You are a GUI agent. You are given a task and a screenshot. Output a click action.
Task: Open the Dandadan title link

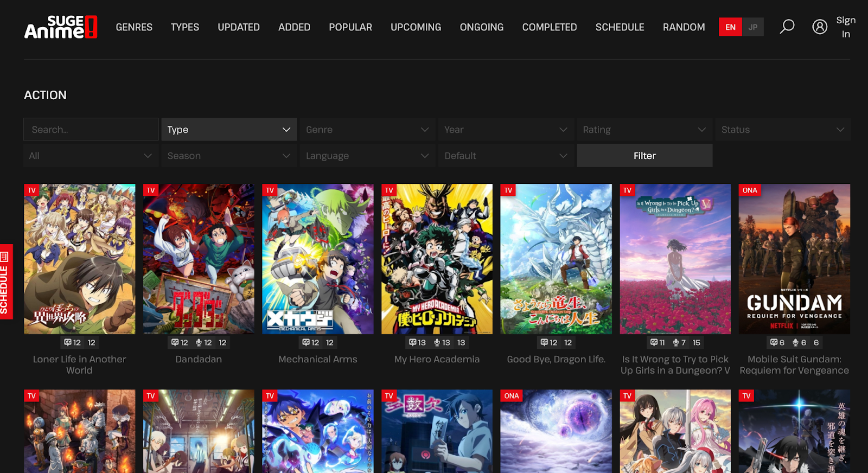199,359
